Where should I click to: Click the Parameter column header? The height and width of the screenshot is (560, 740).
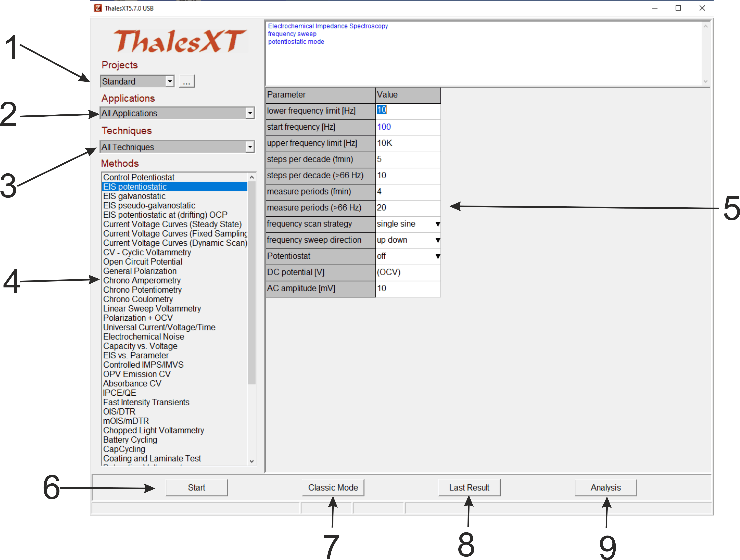pyautogui.click(x=320, y=95)
